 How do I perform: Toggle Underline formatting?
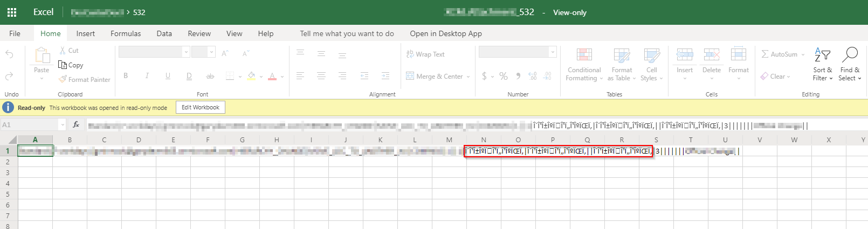tap(168, 76)
